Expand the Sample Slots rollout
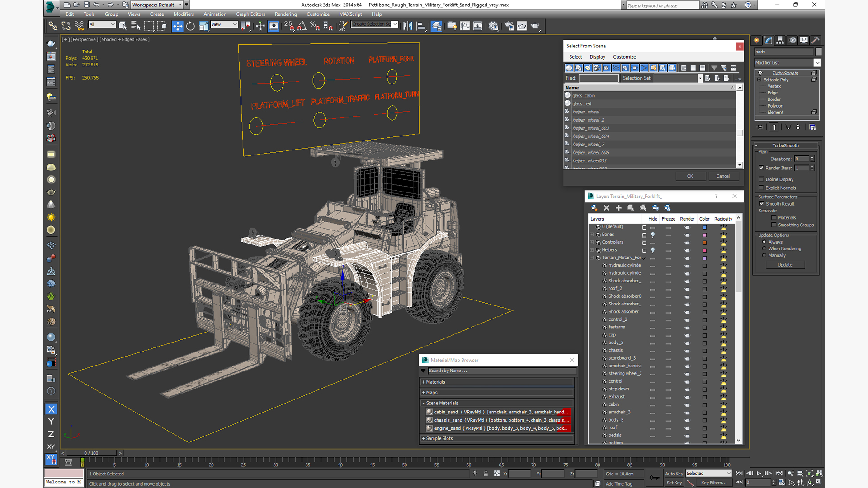The height and width of the screenshot is (488, 868). pyautogui.click(x=439, y=438)
